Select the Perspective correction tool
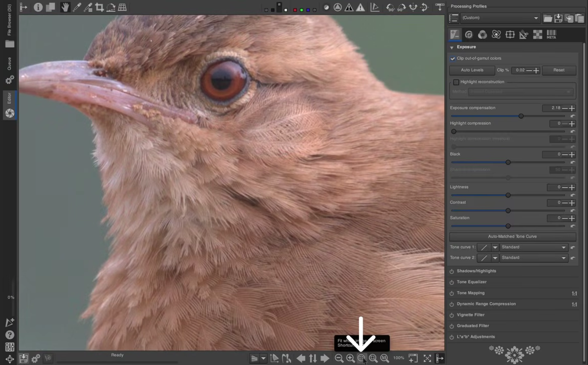The height and width of the screenshot is (365, 588). tap(122, 7)
